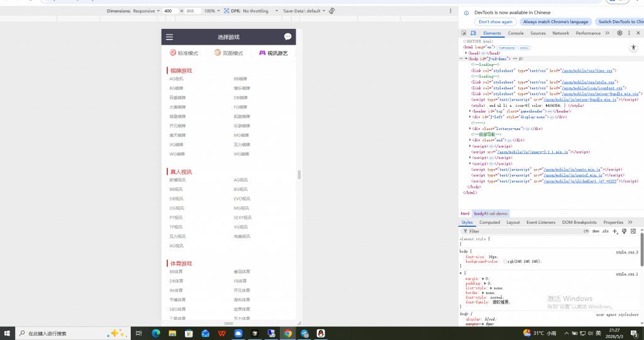Open the DevTools three-dot customize menu
644x340 pixels.
(629, 33)
